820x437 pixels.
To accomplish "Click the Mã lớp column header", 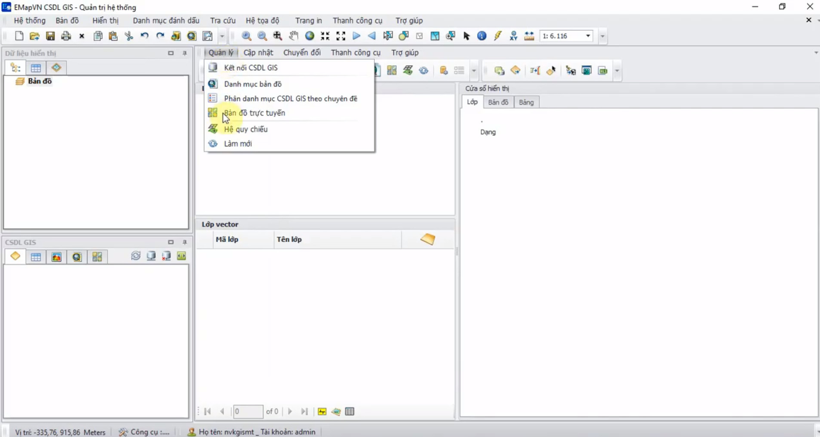I will pos(244,239).
